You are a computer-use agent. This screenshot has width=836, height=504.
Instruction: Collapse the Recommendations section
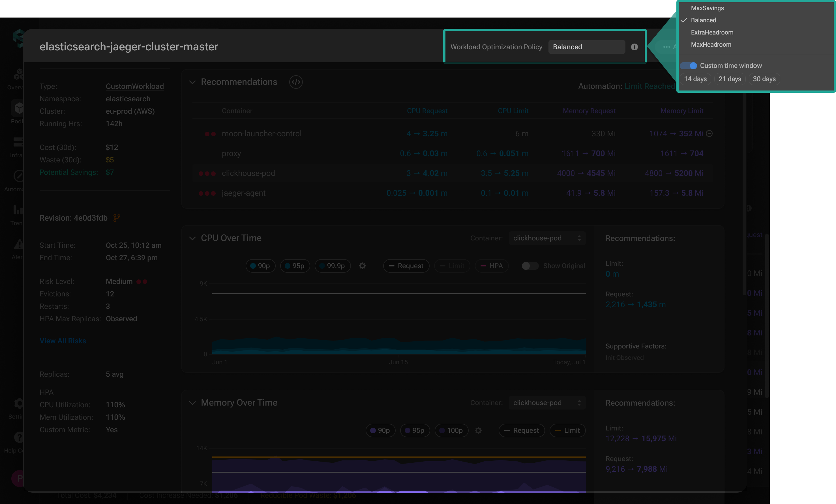[192, 82]
